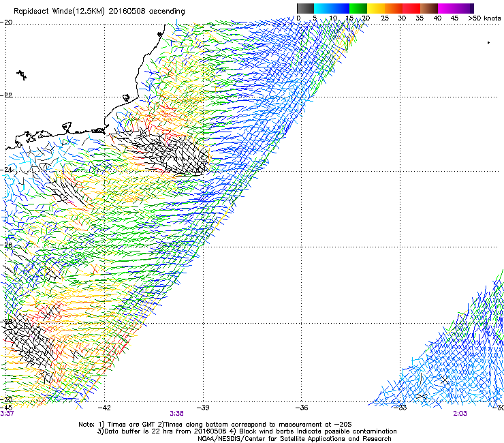Click the '45' label under the color bar
Image resolution: width=504 pixels, height=443 pixels.
454,18
